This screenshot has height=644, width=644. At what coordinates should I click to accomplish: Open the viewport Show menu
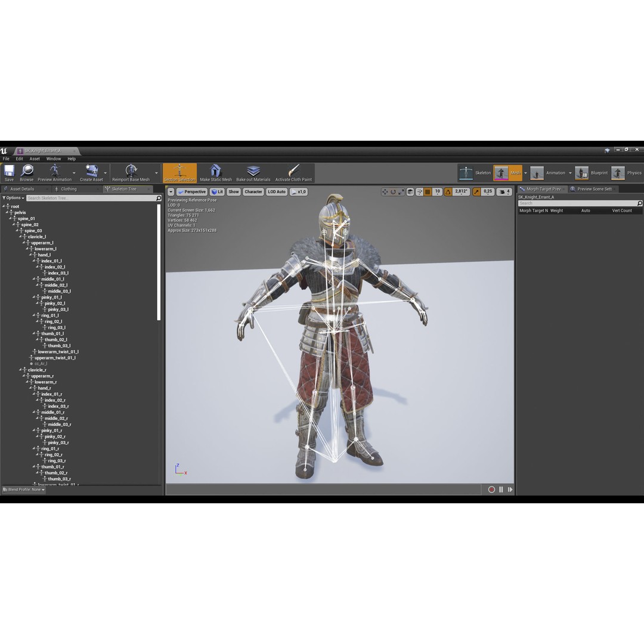point(234,192)
